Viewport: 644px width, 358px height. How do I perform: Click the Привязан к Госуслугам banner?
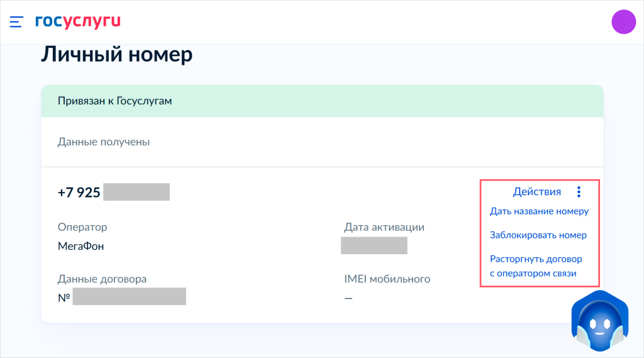115,101
